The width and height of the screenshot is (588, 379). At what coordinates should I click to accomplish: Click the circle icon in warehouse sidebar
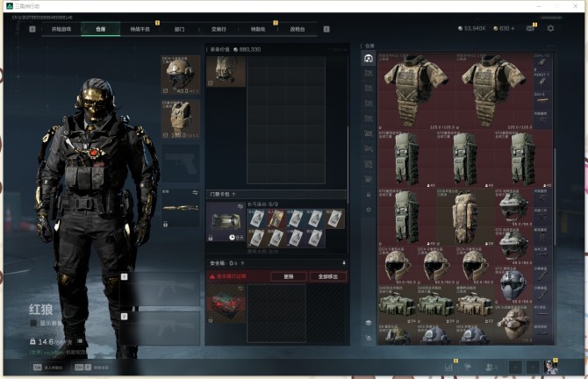tap(369, 210)
